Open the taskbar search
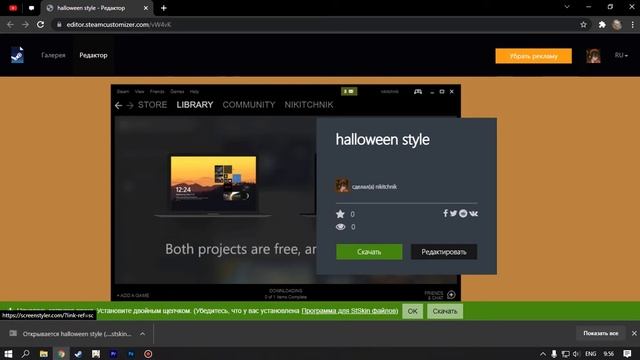The width and height of the screenshot is (640, 360). click(x=26, y=353)
